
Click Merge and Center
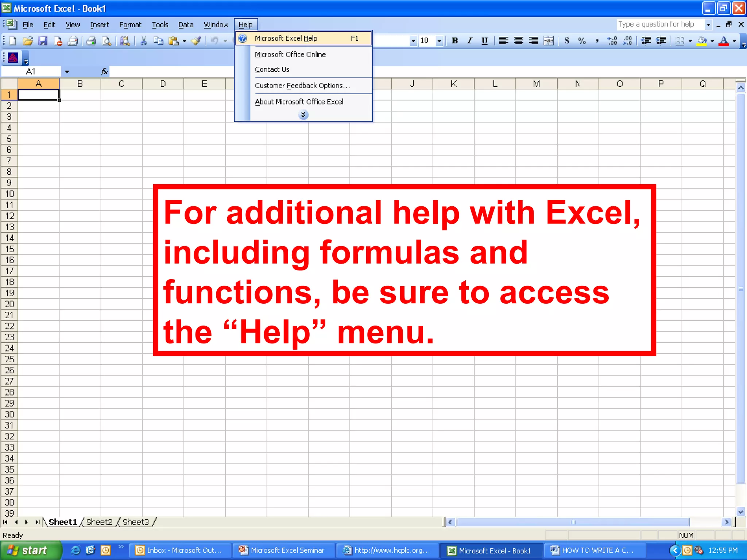tap(548, 41)
